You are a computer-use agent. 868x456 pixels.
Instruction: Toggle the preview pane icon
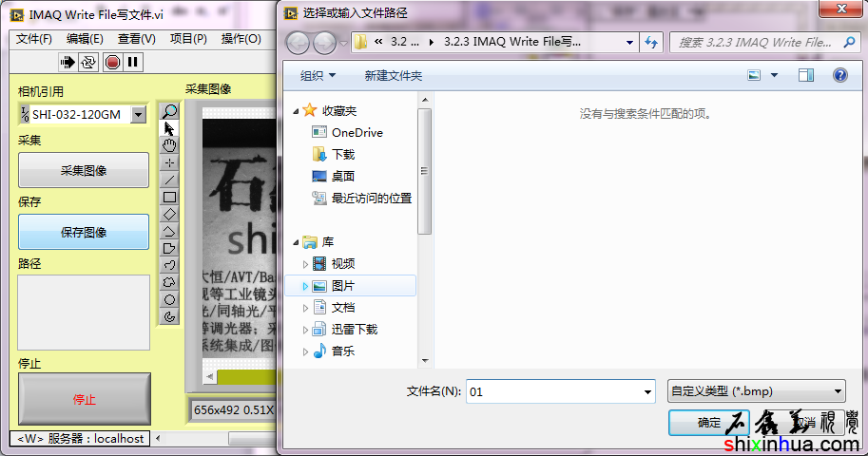coord(806,75)
